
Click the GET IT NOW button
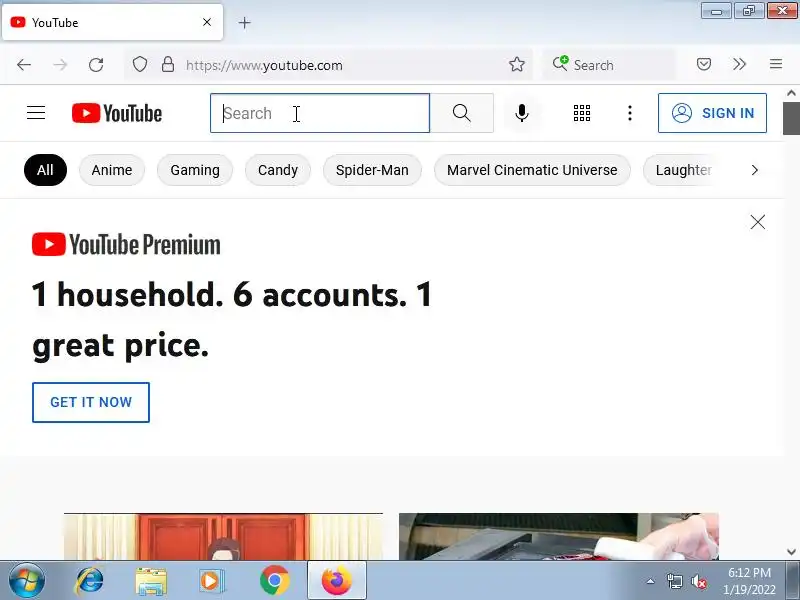point(91,402)
